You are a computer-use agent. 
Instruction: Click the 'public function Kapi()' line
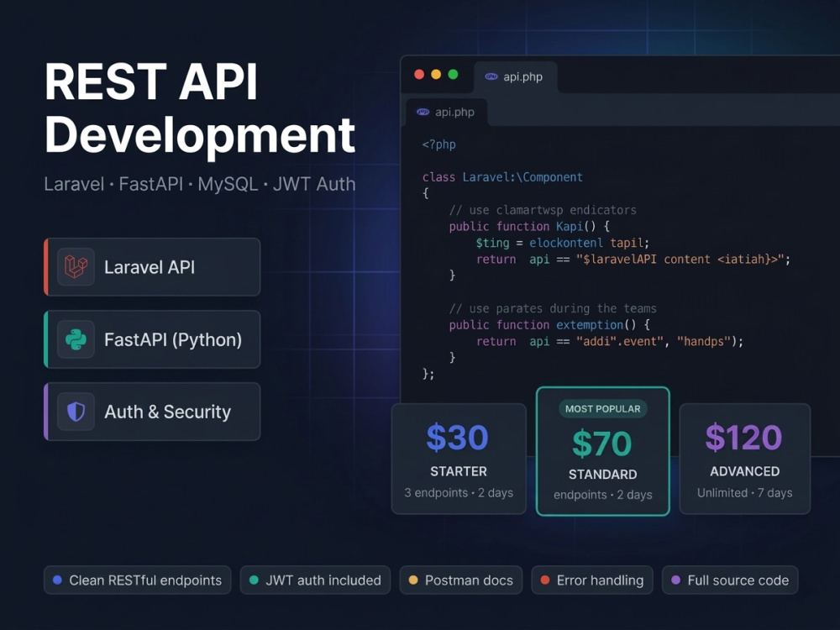(x=529, y=226)
